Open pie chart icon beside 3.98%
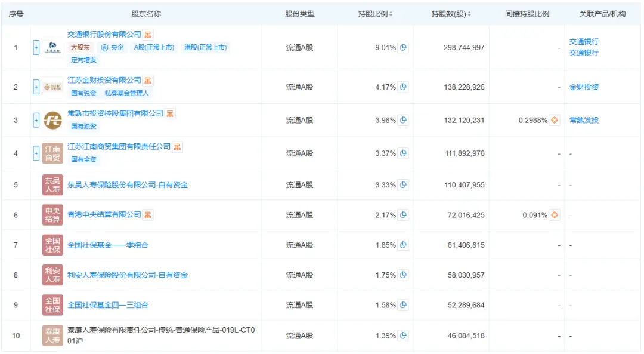644x354 pixels. (x=403, y=120)
